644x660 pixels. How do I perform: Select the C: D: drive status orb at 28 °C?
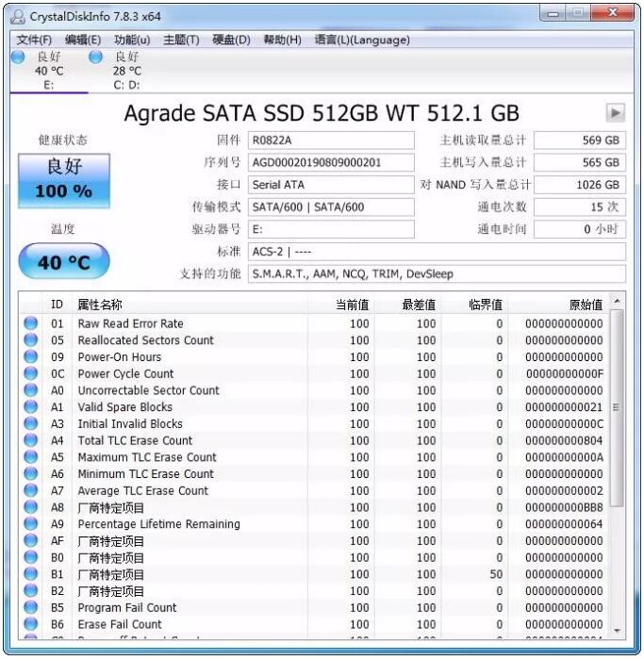tap(95, 58)
